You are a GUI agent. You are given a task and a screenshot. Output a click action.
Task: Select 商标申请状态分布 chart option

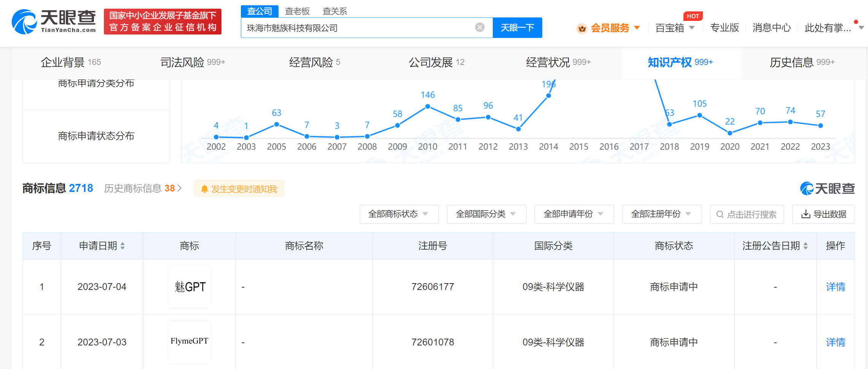(96, 136)
